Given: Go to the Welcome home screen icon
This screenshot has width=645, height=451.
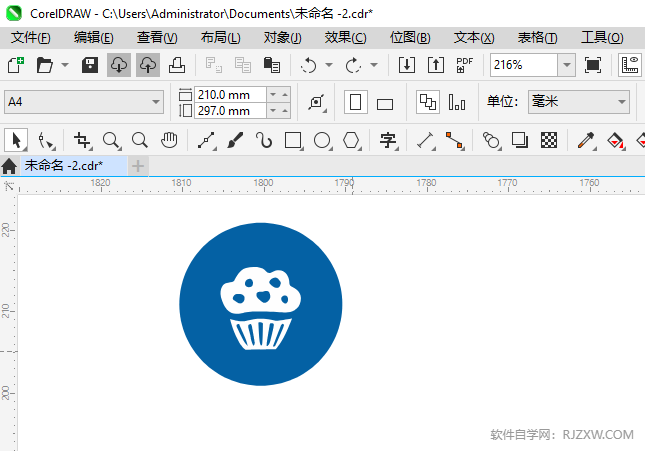Looking at the screenshot, I should point(9,166).
